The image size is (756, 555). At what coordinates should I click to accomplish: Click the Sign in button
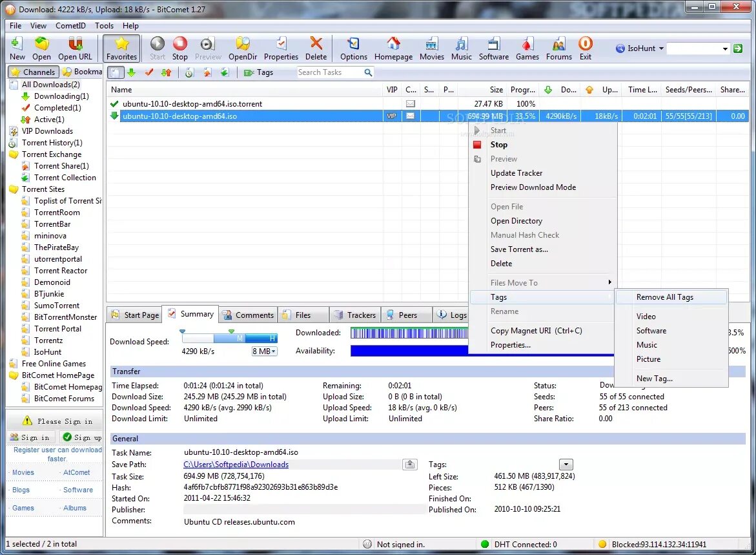pyautogui.click(x=30, y=437)
